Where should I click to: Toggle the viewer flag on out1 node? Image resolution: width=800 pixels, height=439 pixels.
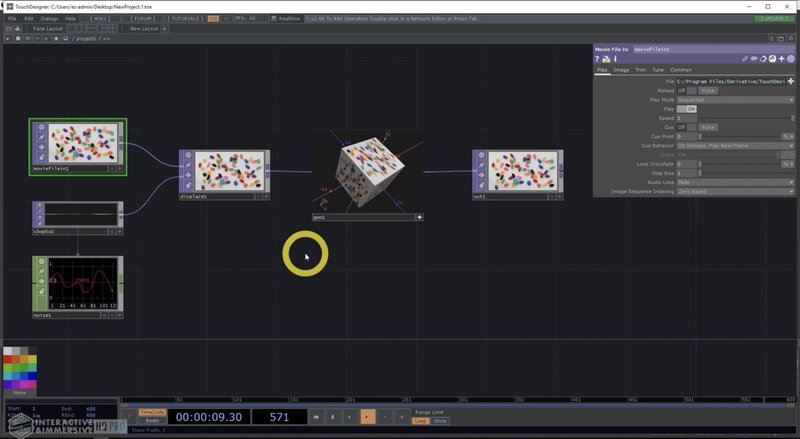coord(481,155)
